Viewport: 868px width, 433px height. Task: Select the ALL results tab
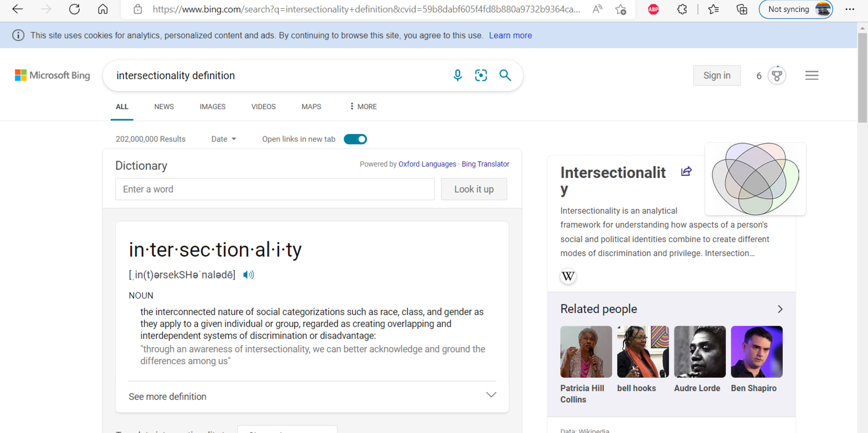click(x=122, y=107)
